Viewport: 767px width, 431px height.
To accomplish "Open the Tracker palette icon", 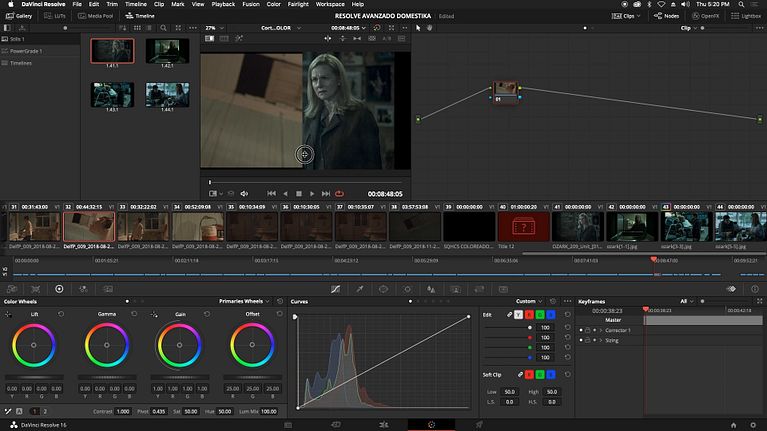I will [x=407, y=289].
